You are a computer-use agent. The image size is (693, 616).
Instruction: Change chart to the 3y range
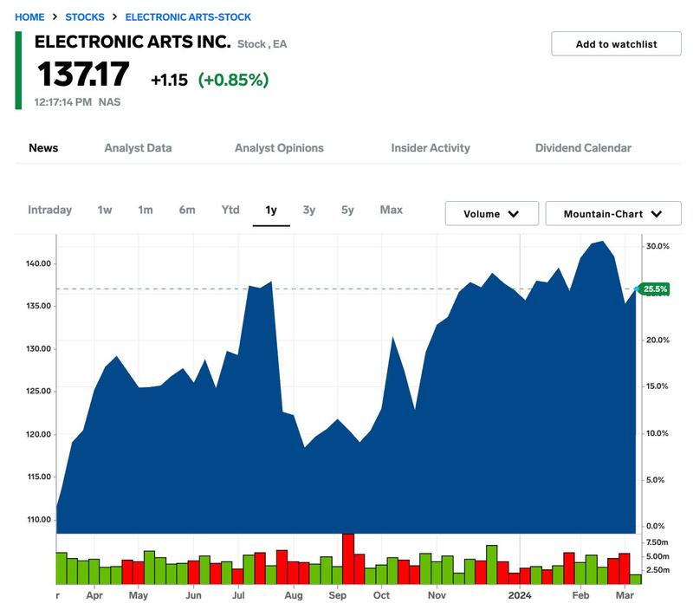(309, 210)
